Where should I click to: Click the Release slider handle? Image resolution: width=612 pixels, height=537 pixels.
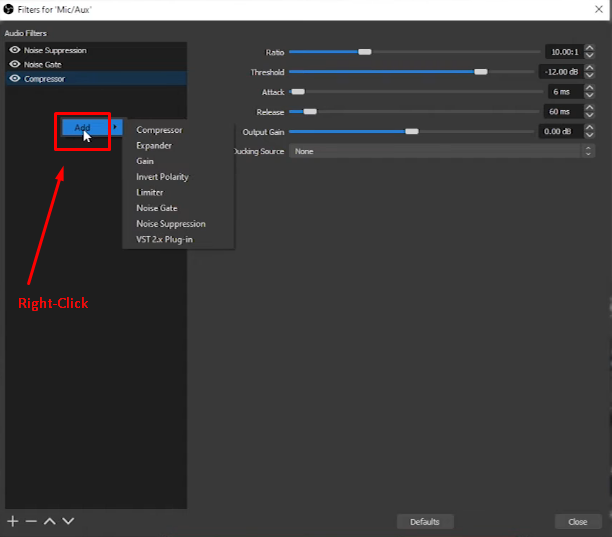[310, 112]
